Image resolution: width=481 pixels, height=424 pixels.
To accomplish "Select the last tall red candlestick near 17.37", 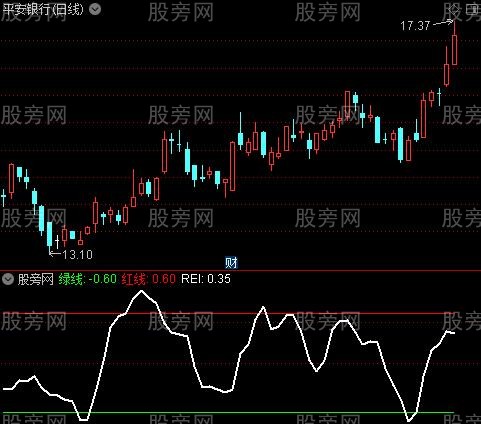I will [454, 49].
